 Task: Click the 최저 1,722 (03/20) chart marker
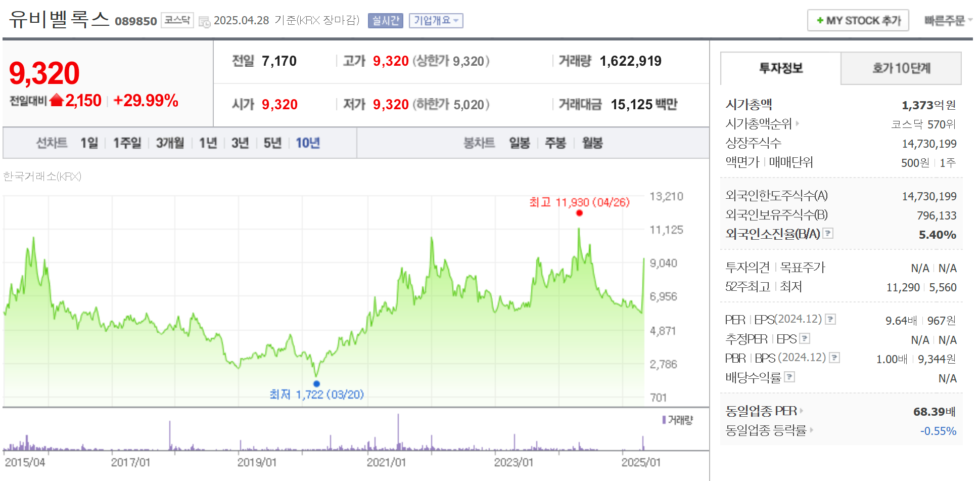click(316, 383)
